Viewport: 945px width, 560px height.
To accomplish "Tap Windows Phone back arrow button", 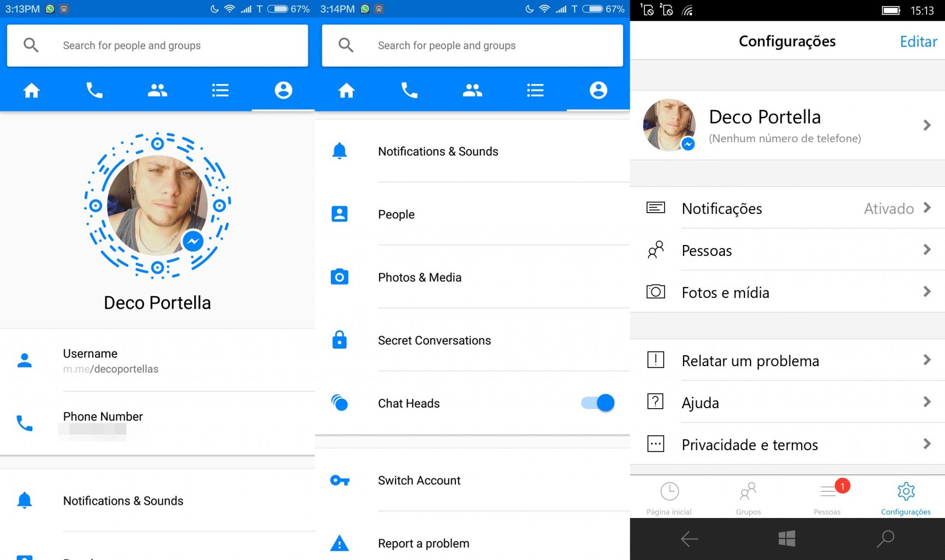I will [x=689, y=538].
